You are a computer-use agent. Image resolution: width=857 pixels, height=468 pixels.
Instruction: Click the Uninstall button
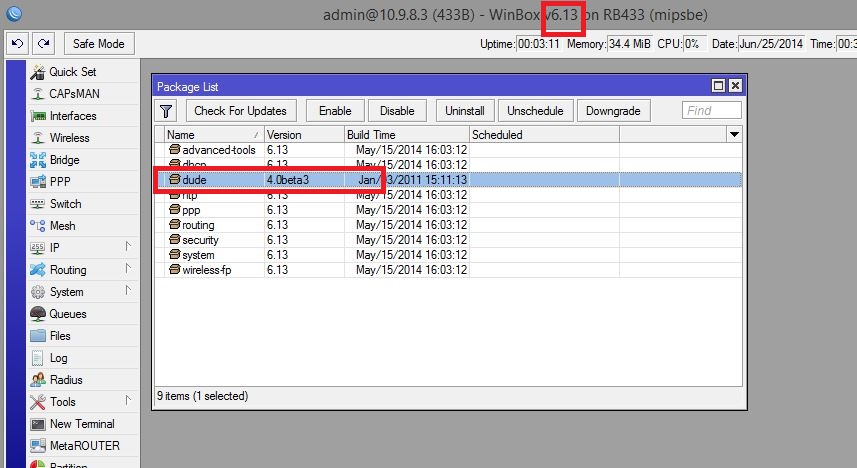[x=465, y=111]
